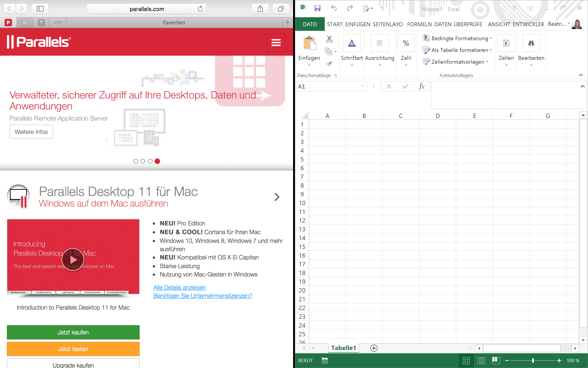The height and width of the screenshot is (368, 588).
Task: Open the Name Box dropdown arrow
Action: (x=362, y=86)
